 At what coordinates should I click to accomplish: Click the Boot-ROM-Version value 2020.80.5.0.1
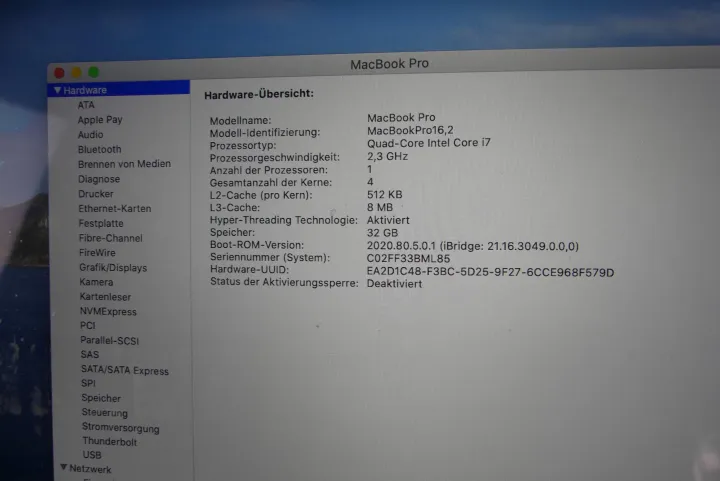pos(472,246)
